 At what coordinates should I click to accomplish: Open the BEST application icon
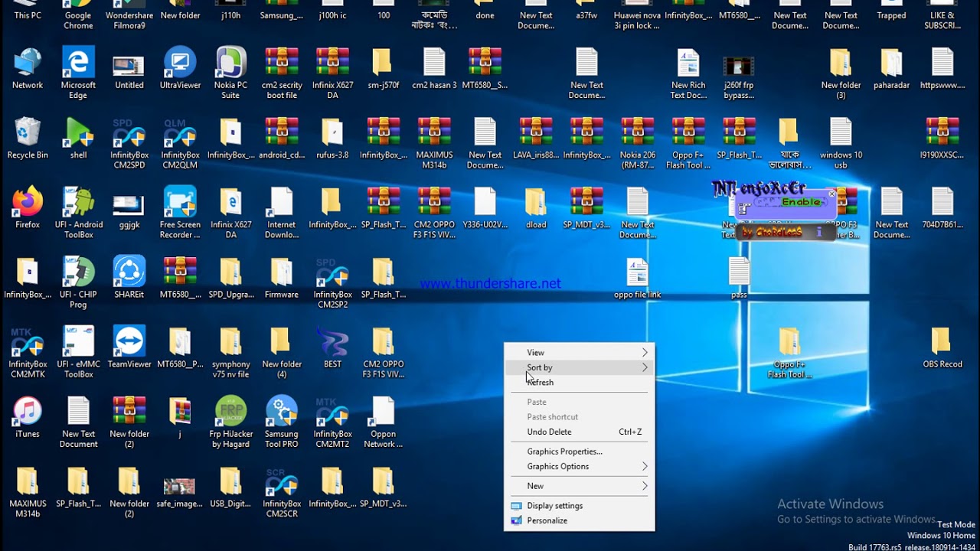332,341
